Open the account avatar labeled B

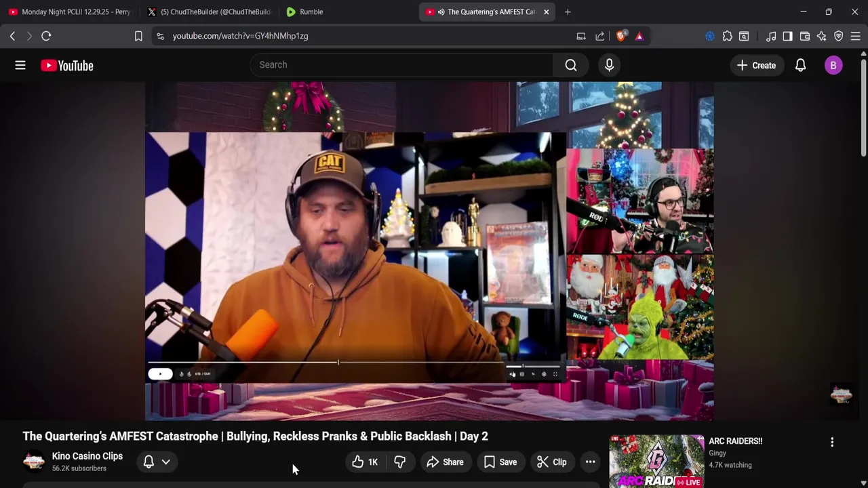833,65
